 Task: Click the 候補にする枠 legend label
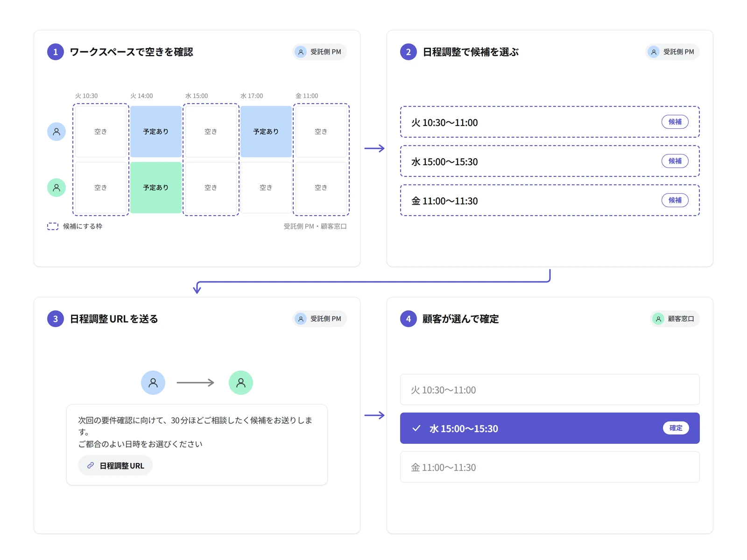(83, 226)
